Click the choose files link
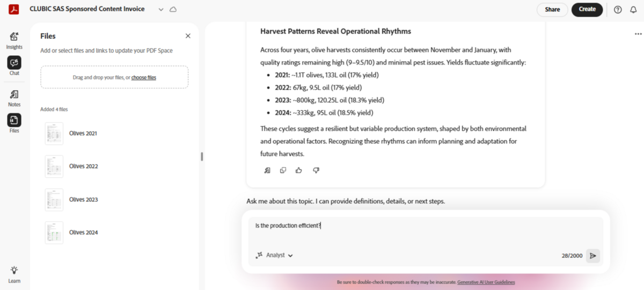The width and height of the screenshot is (644, 290). pyautogui.click(x=144, y=77)
